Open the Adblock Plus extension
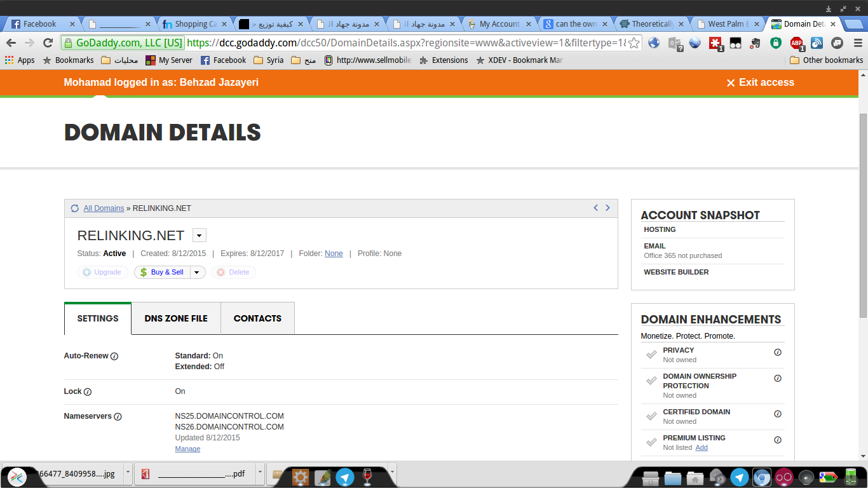The height and width of the screenshot is (488, 868). point(797,43)
